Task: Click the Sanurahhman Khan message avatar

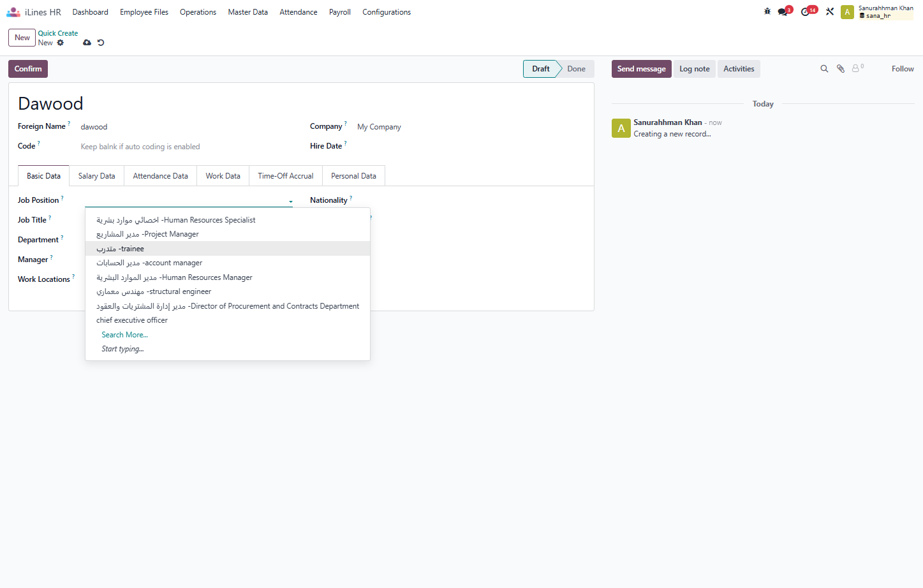Action: coord(621,128)
